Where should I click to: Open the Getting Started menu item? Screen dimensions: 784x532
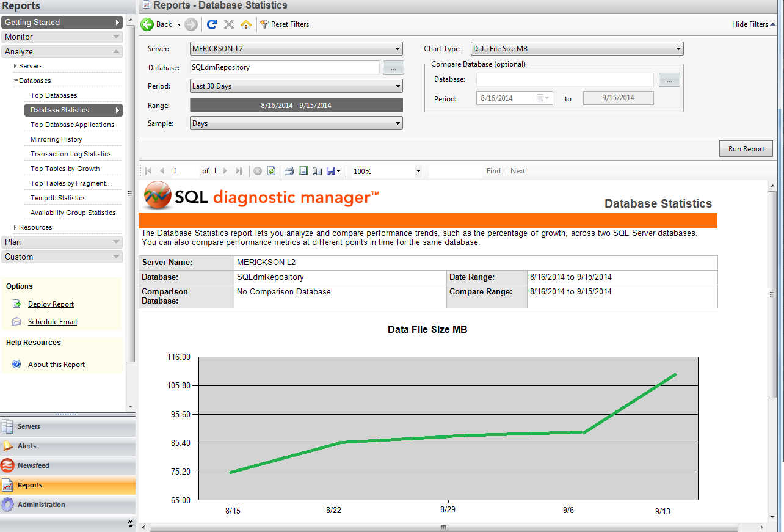coord(62,23)
